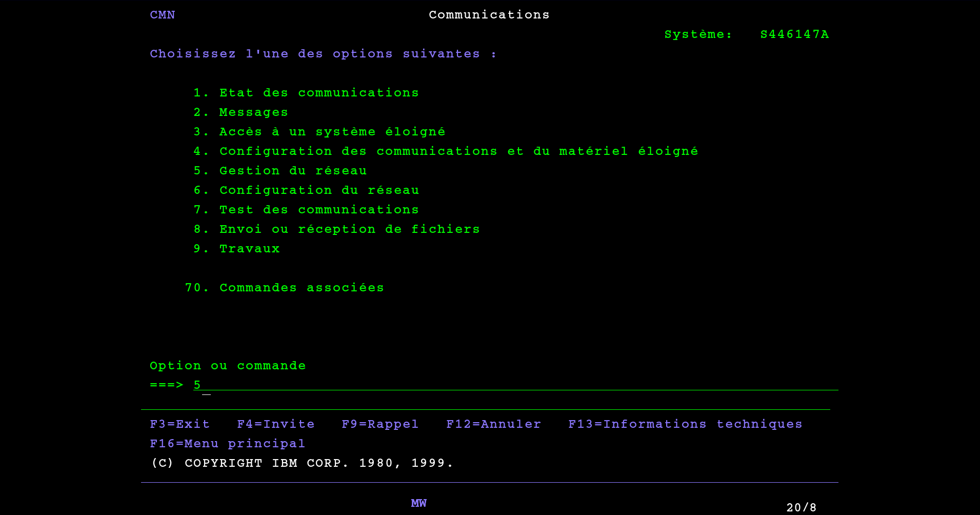The height and width of the screenshot is (515, 980).
Task: Click F4=Invite function key
Action: pos(275,424)
